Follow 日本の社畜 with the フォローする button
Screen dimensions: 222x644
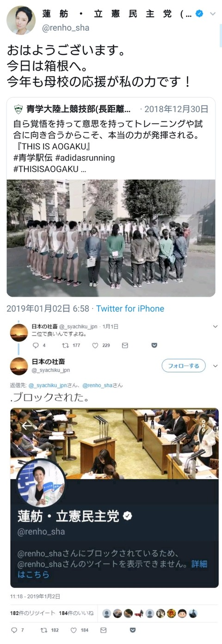pyautogui.click(x=183, y=366)
